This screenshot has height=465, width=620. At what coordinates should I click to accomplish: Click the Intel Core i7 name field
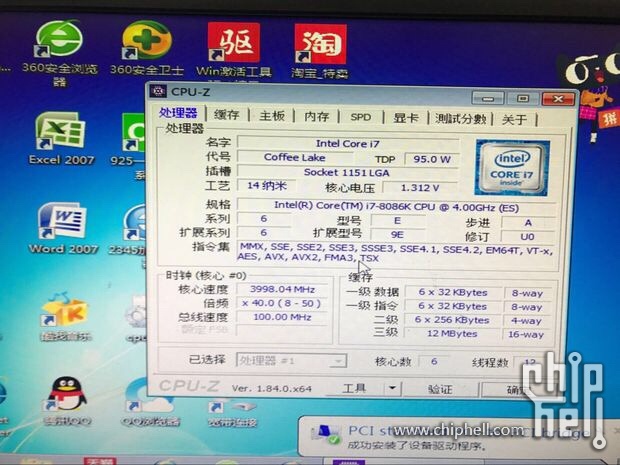347,144
